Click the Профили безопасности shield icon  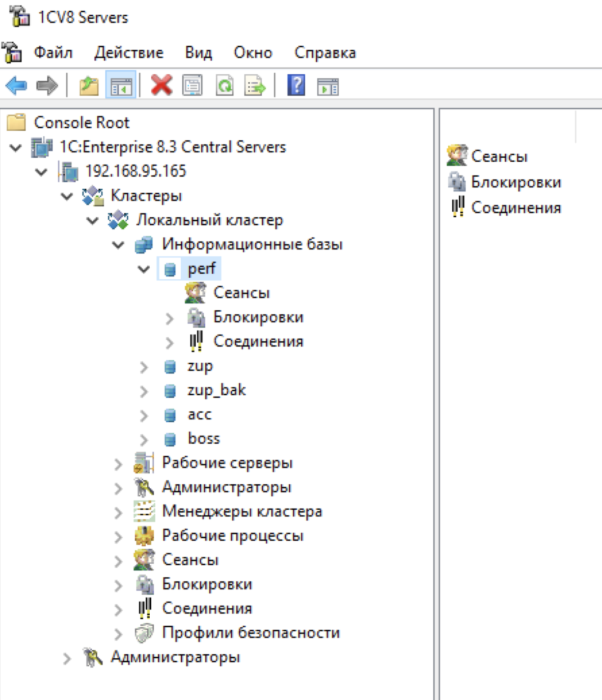coord(144,633)
